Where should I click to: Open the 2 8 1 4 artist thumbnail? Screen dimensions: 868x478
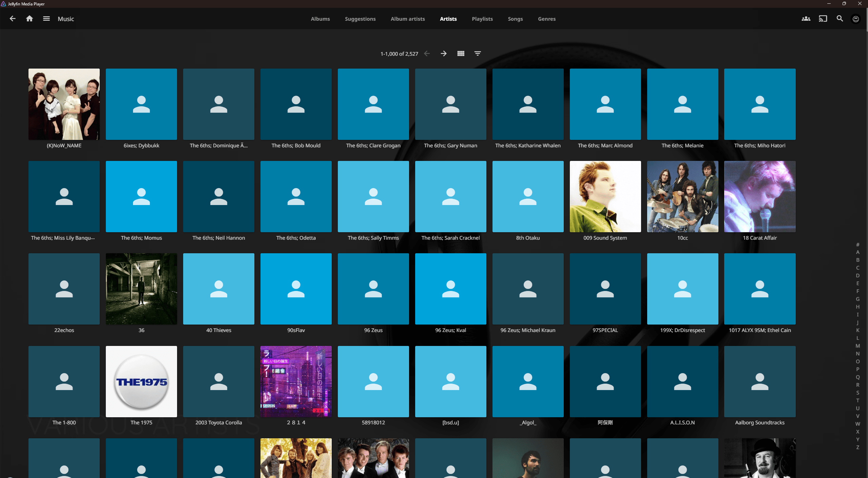(x=296, y=381)
